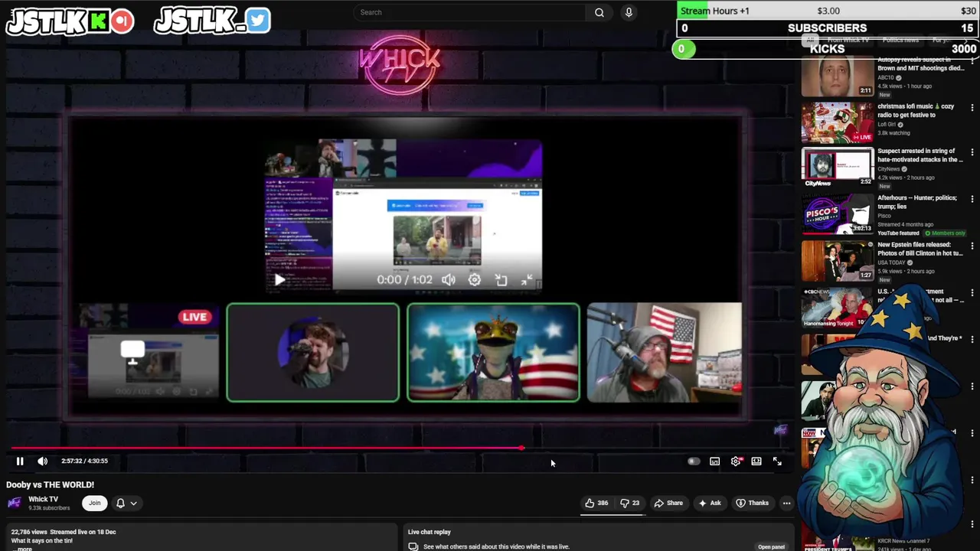Expand the description with ...more

22,549
